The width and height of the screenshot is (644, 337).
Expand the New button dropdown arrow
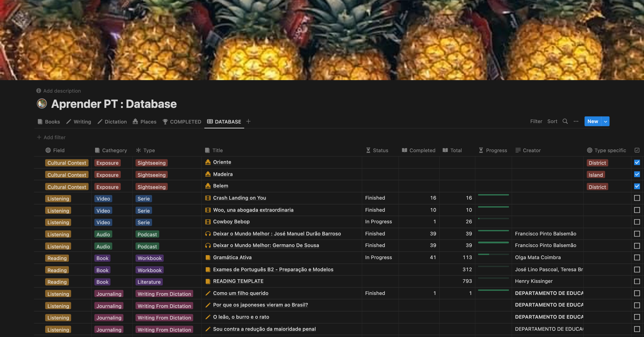pyautogui.click(x=605, y=122)
